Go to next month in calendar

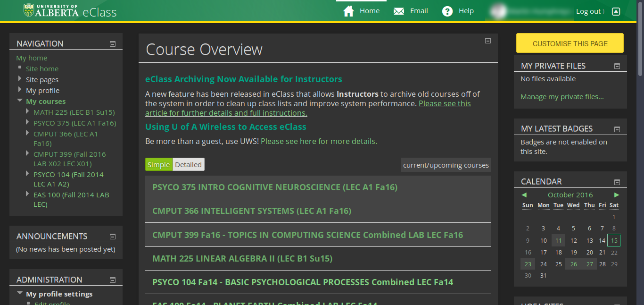point(617,195)
